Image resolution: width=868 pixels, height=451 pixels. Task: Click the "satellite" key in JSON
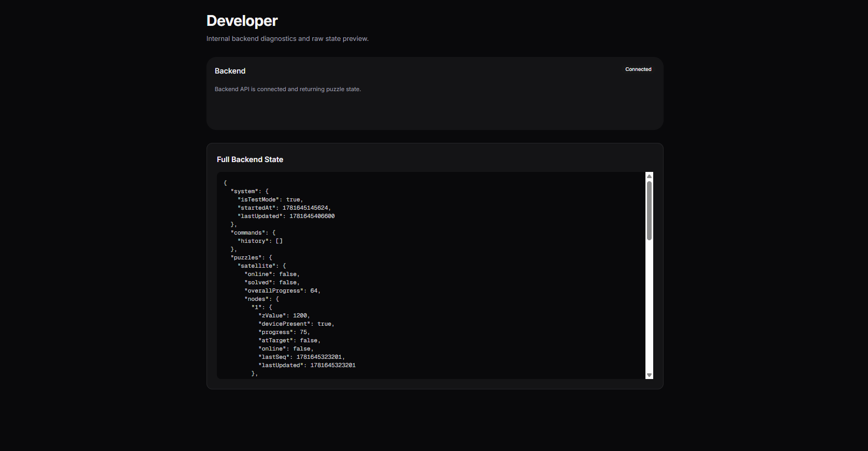tap(257, 266)
